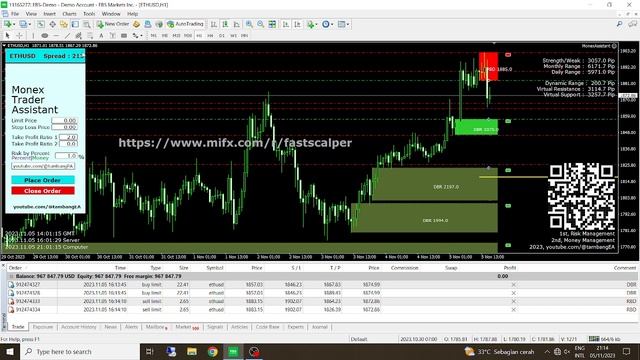
Task: Select the Fibonacci retracement tool
Action: (90, 36)
